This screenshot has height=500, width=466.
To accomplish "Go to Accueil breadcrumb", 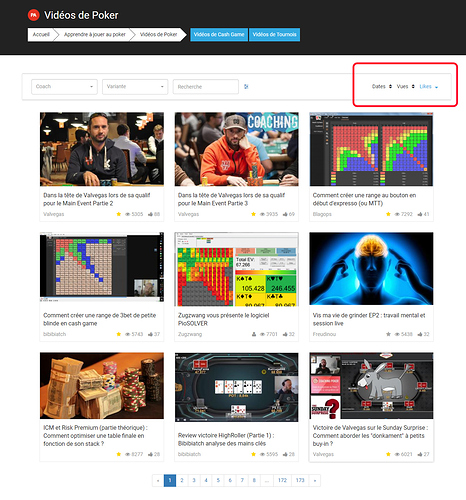I will [x=41, y=35].
